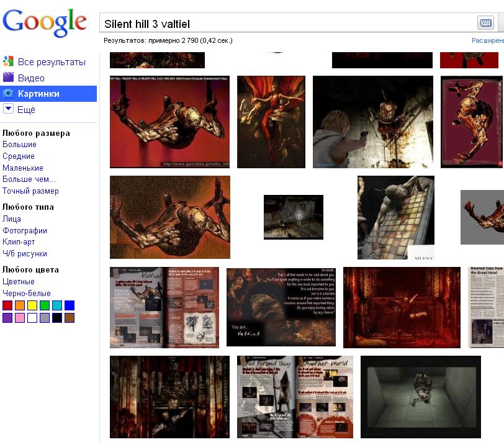Viewport: 504px width, 442px height.
Task: Filter by 'Клип-арт' image type
Action: [19, 241]
